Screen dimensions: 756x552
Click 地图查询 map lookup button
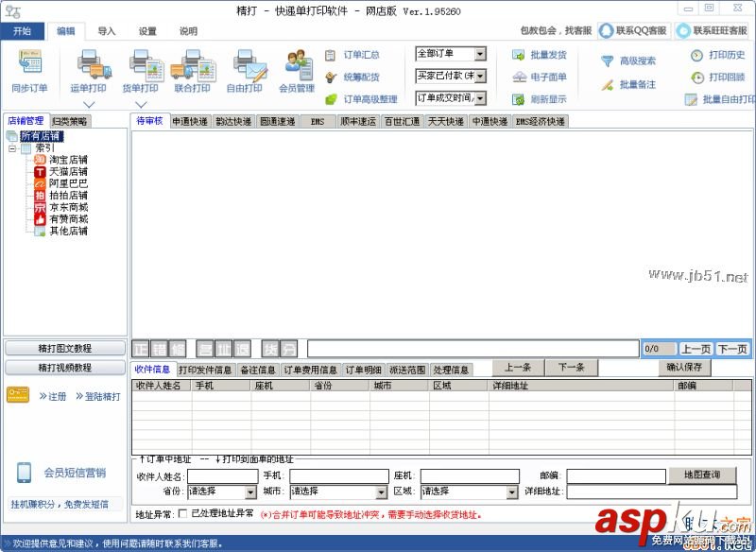tap(702, 475)
